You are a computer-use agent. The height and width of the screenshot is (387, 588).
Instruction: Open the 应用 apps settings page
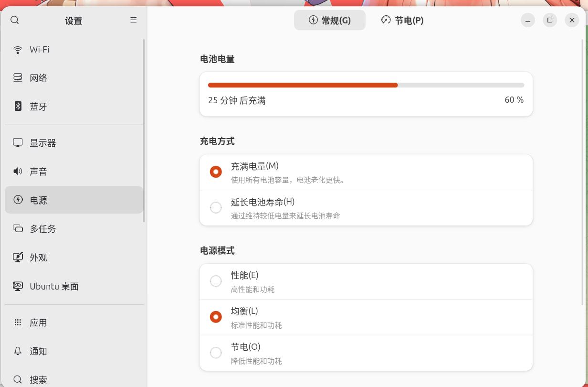pos(74,322)
